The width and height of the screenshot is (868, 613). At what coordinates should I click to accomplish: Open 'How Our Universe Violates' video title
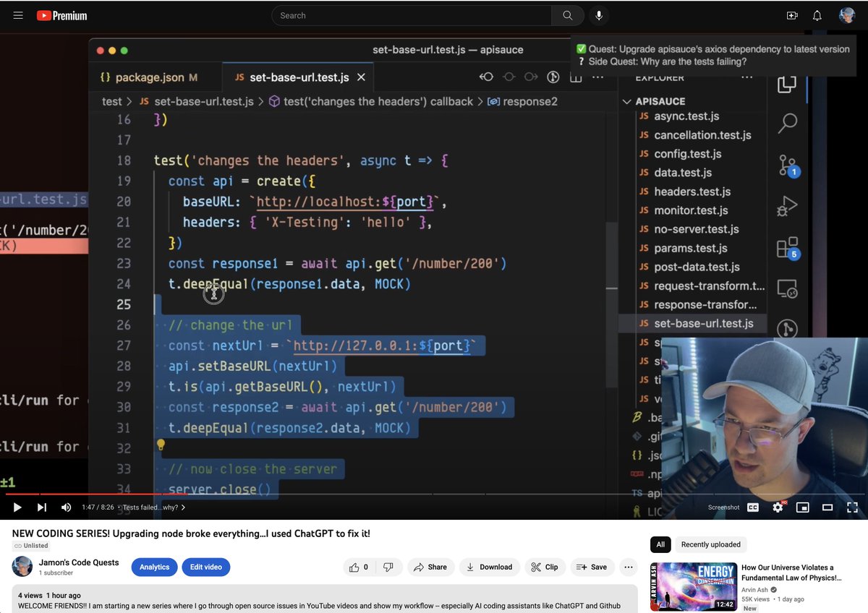(x=792, y=573)
